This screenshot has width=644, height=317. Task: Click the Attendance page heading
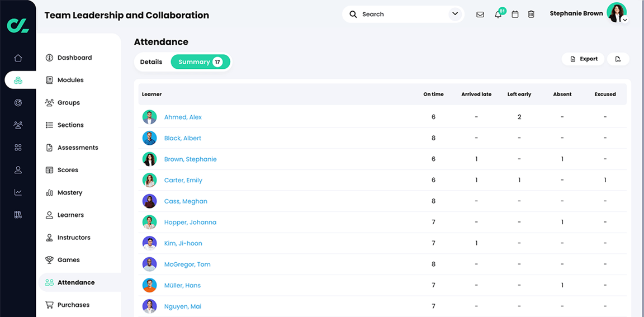point(161,42)
